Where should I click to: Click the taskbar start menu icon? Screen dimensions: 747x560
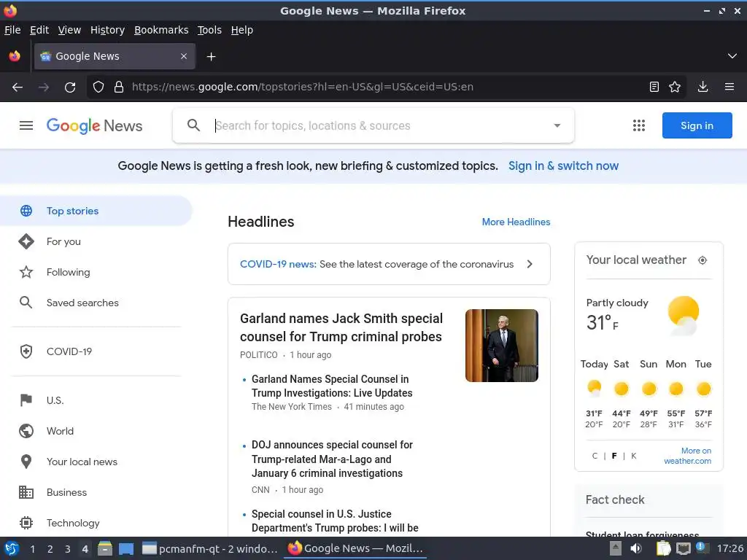coord(12,548)
